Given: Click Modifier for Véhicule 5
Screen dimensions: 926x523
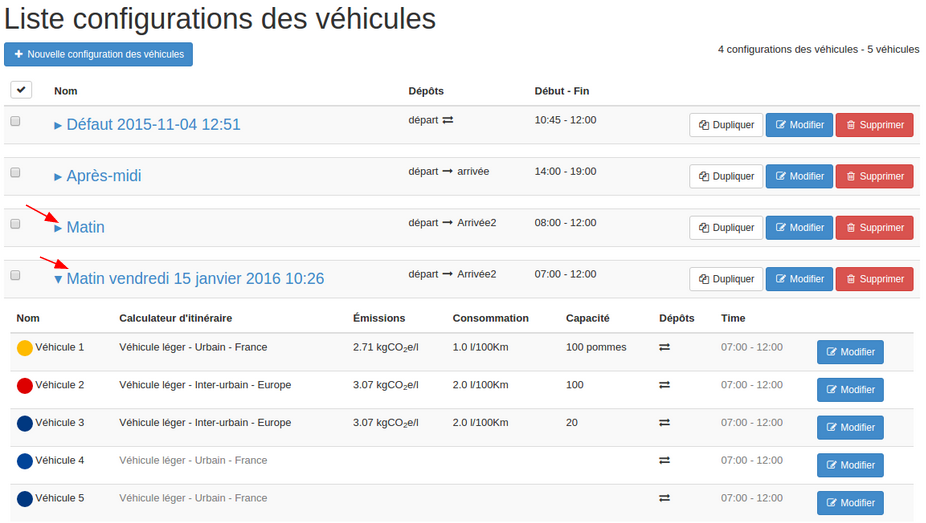Looking at the screenshot, I should tap(850, 503).
